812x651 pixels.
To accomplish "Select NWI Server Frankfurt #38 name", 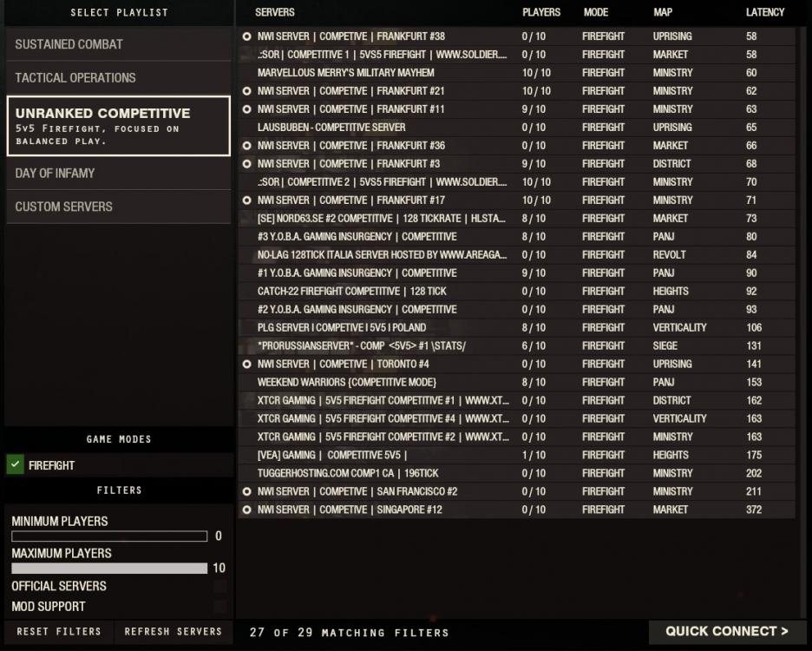I will (351, 36).
